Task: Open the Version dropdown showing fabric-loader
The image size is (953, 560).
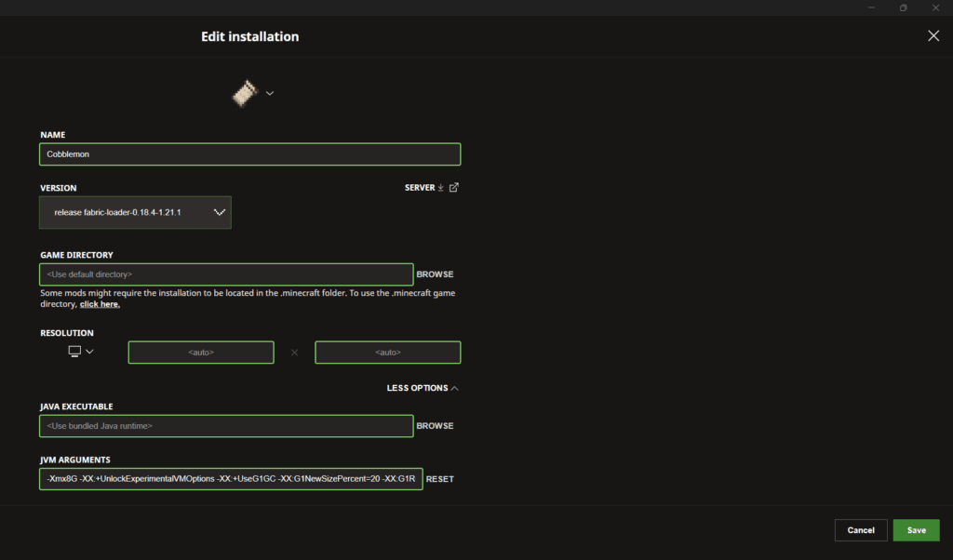Action: [135, 212]
